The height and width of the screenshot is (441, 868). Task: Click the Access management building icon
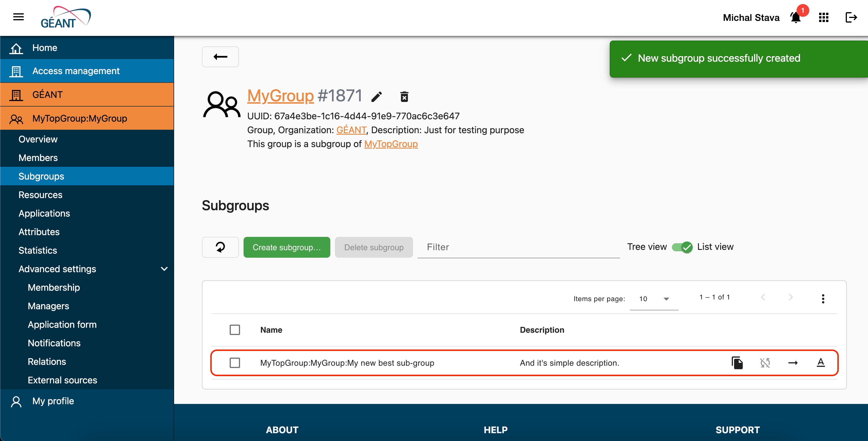(x=16, y=71)
